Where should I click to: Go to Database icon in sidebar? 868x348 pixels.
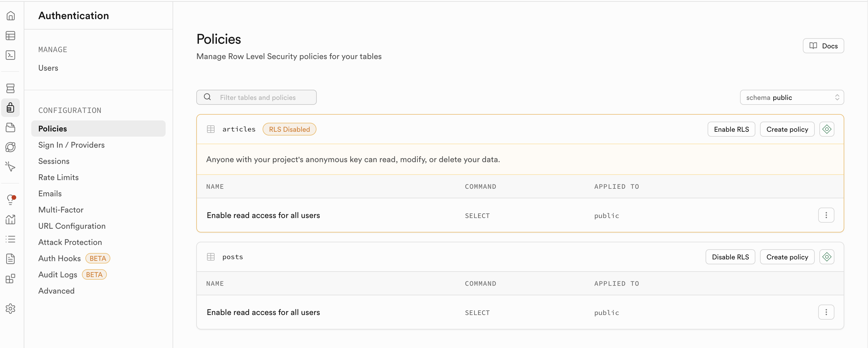pyautogui.click(x=10, y=88)
